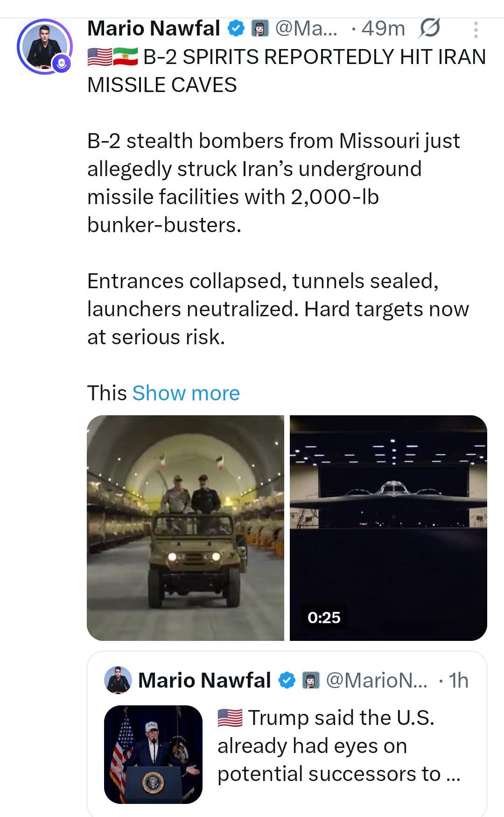
Task: Select the @MarioN... handle in quoted post
Action: pos(376,680)
